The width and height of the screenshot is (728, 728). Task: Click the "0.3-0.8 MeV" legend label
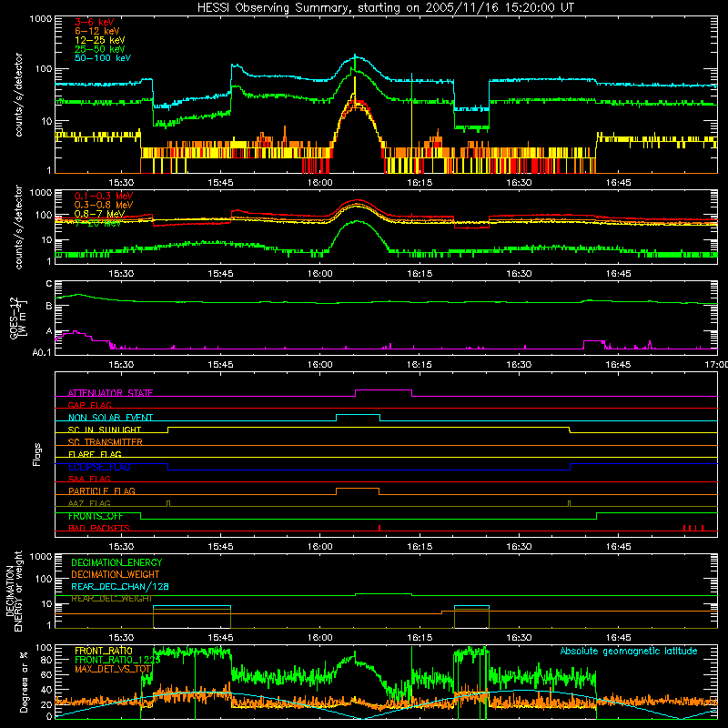[104, 205]
